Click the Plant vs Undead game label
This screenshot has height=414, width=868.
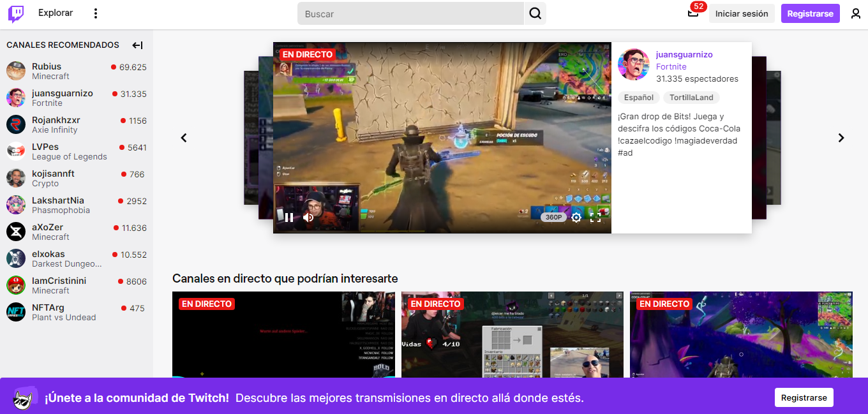64,318
